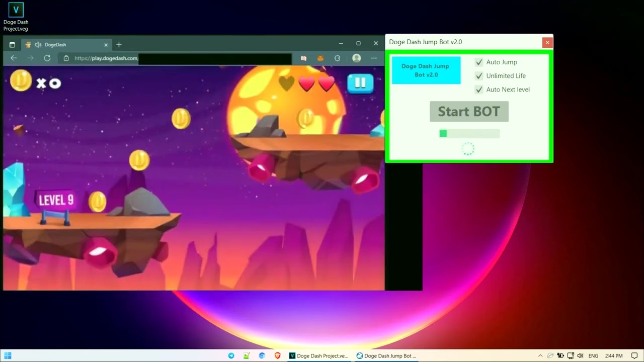Viewport: 644px width, 362px height.
Task: Maximize the DogeDash browser window
Action: click(358, 44)
